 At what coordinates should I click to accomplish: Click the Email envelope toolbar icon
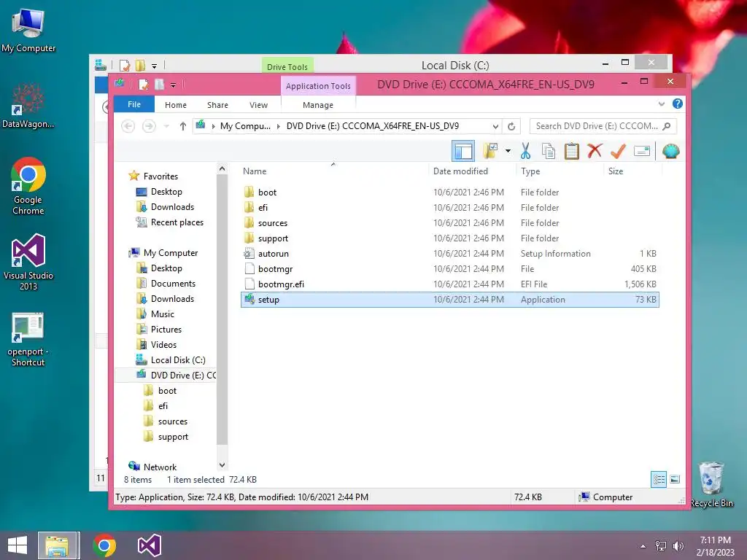pyautogui.click(x=642, y=152)
